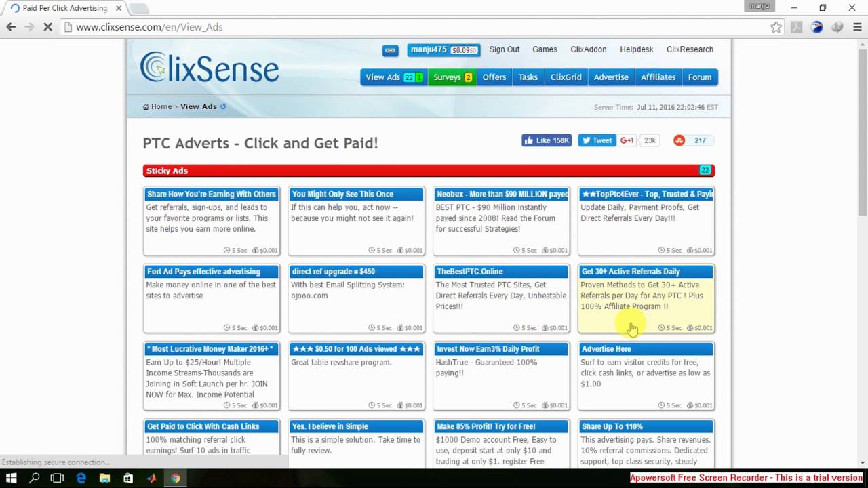Click the Games link
Screen dimensions: 868x488
tap(545, 49)
